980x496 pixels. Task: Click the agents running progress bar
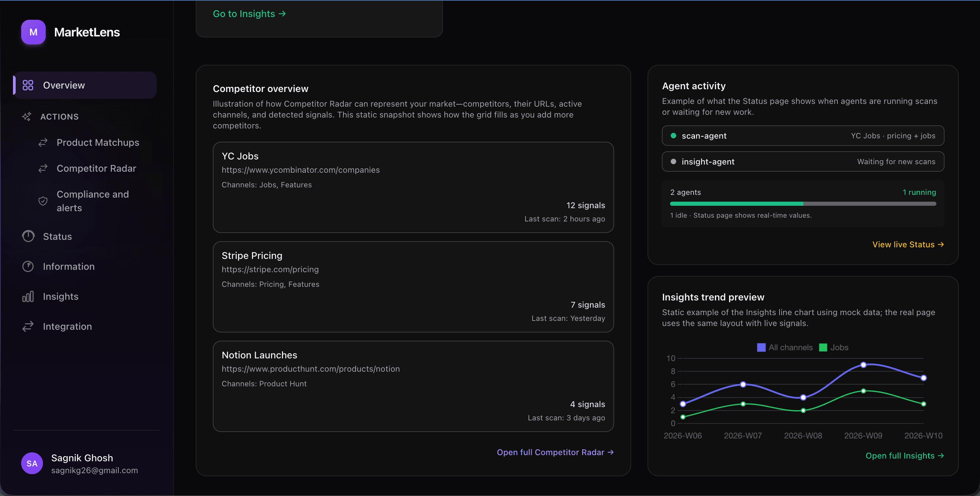tap(803, 204)
